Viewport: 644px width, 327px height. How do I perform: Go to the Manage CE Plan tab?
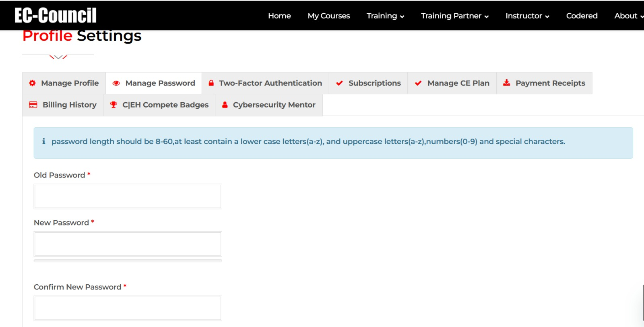(x=452, y=83)
